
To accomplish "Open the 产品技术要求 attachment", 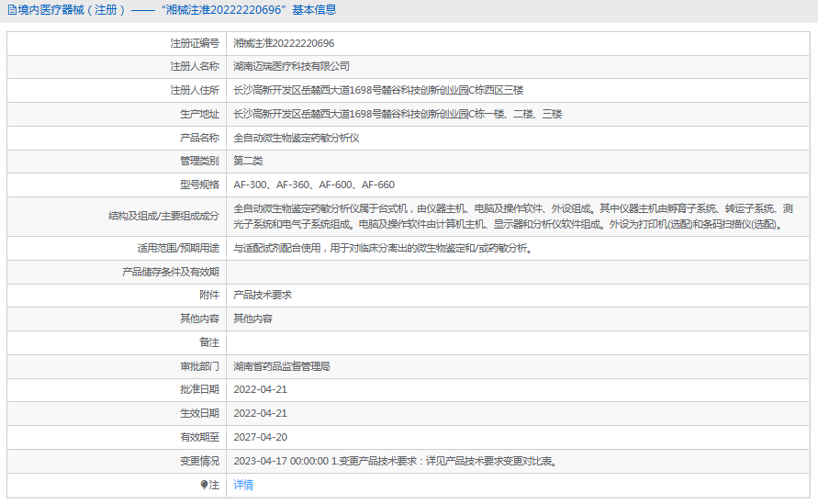I will coord(263,295).
